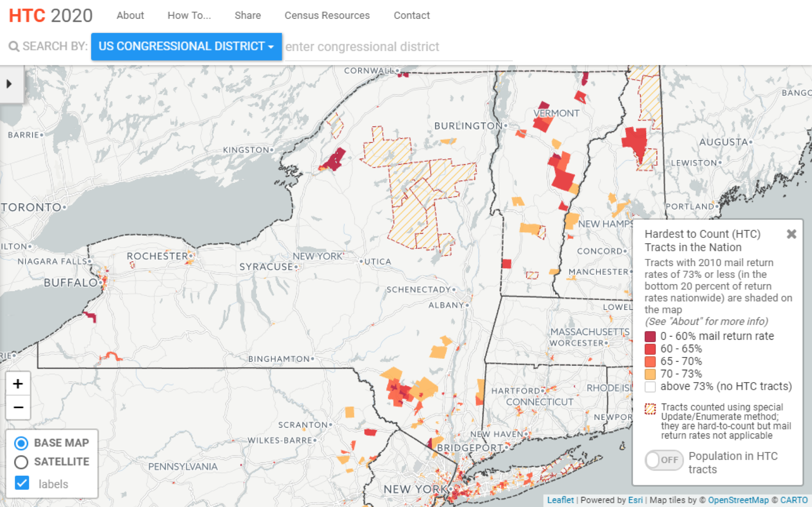Viewport: 812px width, 507px height.
Task: Open Census Resources menu item
Action: [x=327, y=15]
